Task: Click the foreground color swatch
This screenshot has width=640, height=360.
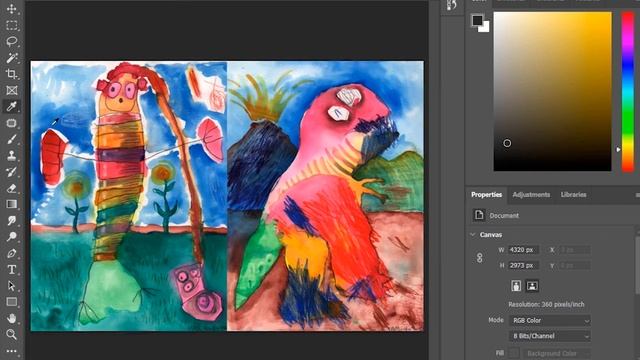Action: 476,20
